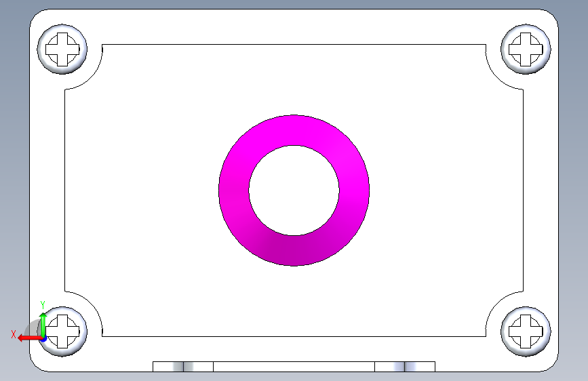
Task: Click the top-left Phillips screw head
Action: 62,49
